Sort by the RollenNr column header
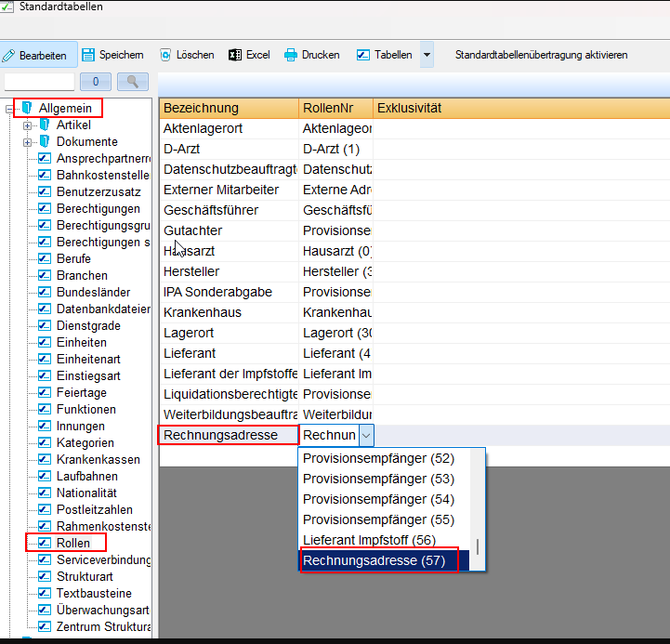The image size is (670, 644). 335,108
